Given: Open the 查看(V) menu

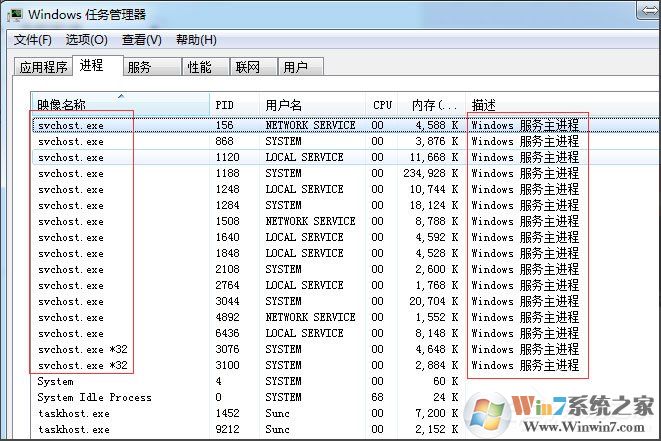Looking at the screenshot, I should [x=142, y=40].
